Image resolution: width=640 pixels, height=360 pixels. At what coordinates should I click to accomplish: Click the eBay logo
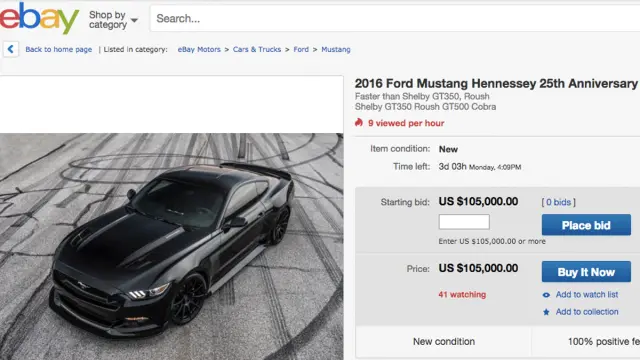(39, 18)
